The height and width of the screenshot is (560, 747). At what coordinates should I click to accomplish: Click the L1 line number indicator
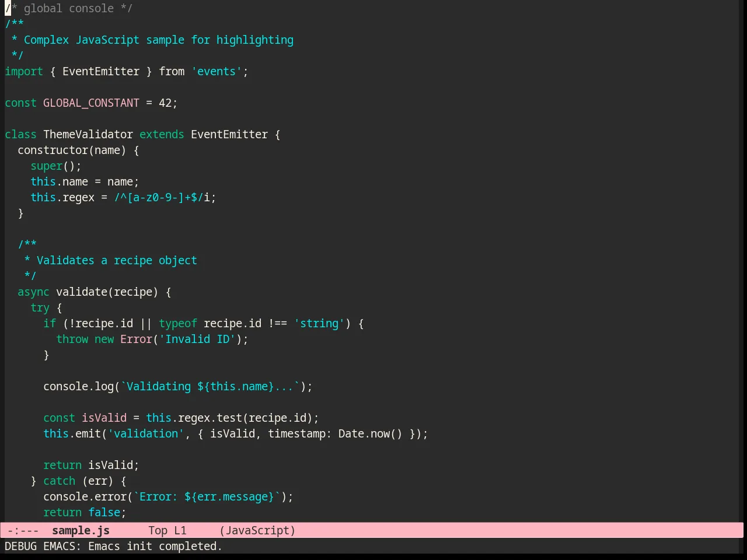coord(180,530)
